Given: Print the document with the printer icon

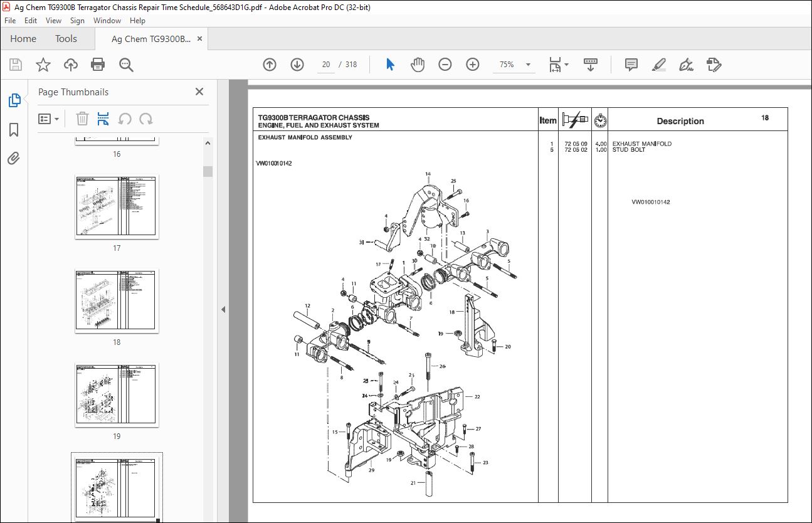Looking at the screenshot, I should coord(98,65).
